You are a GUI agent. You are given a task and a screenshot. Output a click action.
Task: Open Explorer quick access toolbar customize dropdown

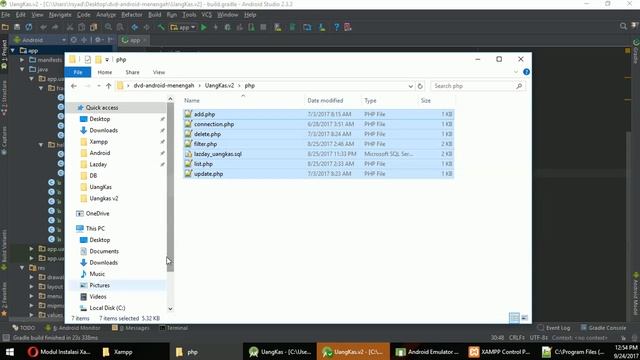point(107,60)
